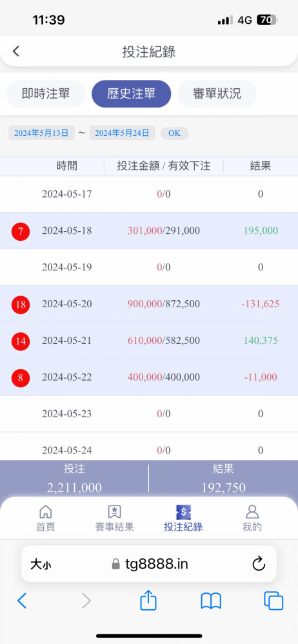Select the 投注紀錄 dollar icon

183,512
